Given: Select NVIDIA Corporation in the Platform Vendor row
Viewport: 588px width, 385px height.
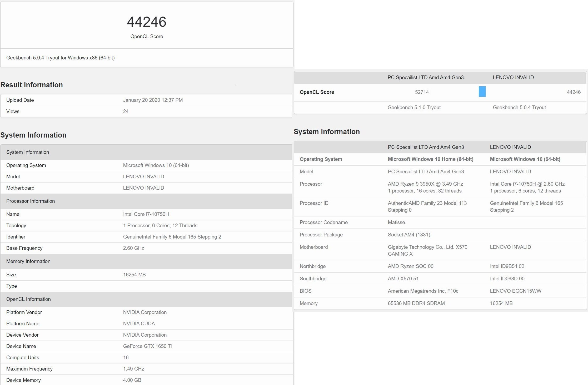Looking at the screenshot, I should (x=145, y=312).
